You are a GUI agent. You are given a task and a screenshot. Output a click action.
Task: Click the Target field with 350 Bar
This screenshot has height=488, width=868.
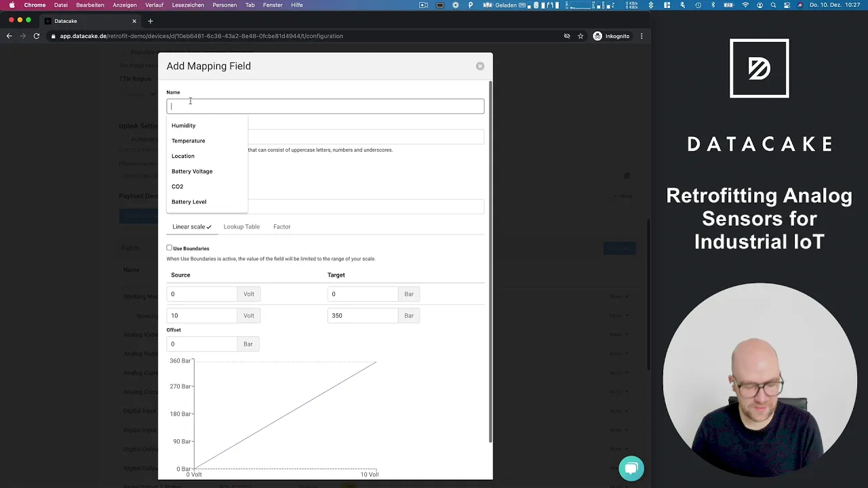[363, 316]
